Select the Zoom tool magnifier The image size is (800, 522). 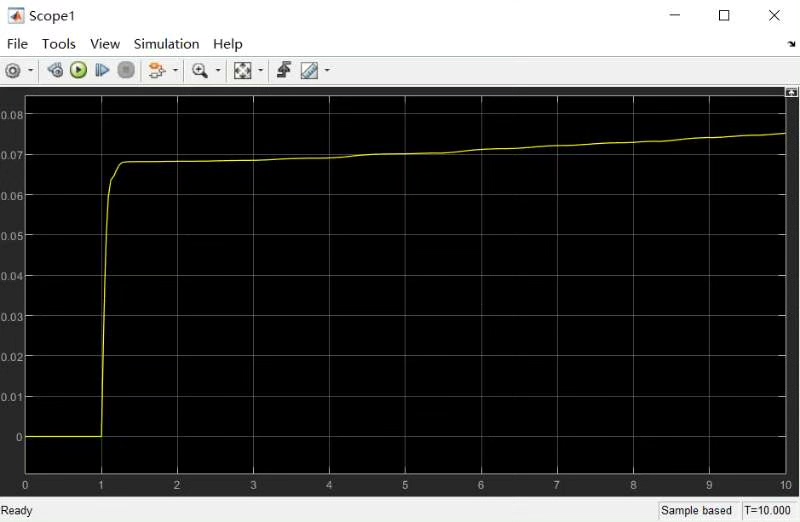click(199, 70)
